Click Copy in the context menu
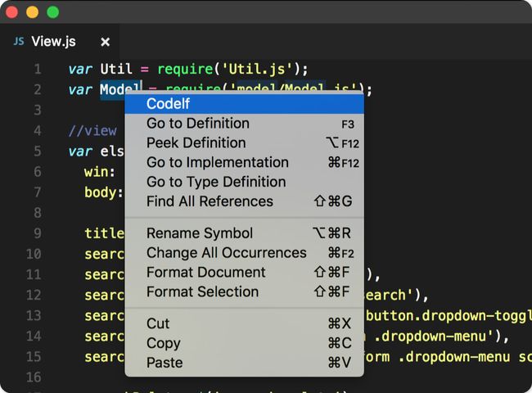Viewport: 532px width, 393px height. 244,343
